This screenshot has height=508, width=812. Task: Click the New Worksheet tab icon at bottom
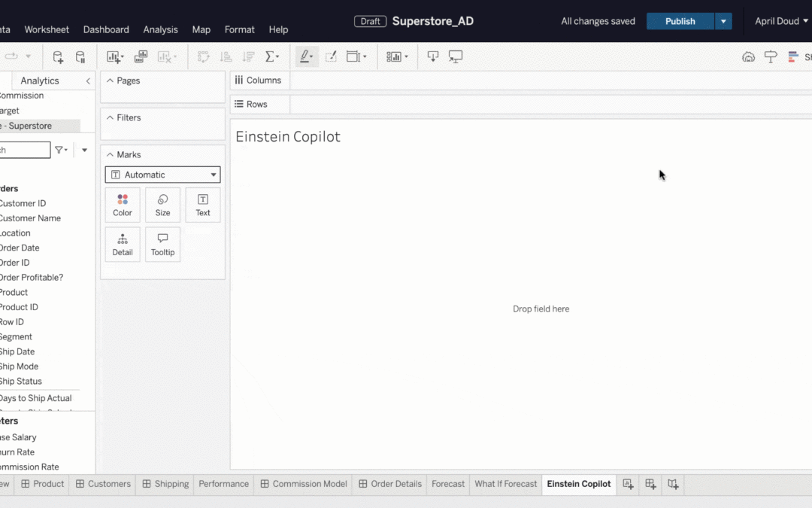(628, 484)
